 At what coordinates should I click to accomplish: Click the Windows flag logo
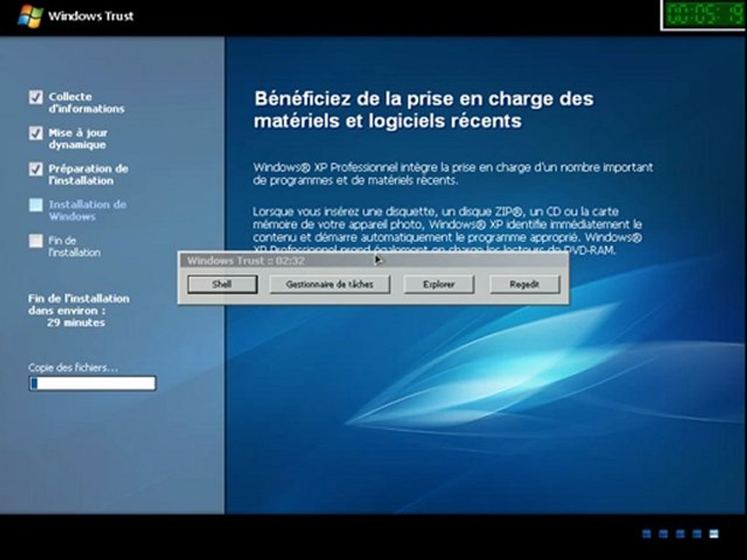30,16
